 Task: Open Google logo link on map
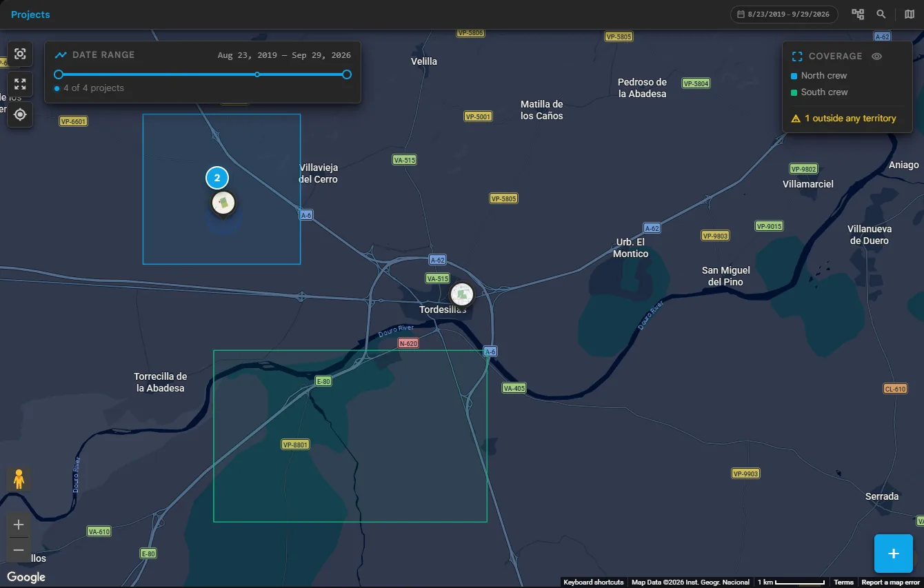26,577
